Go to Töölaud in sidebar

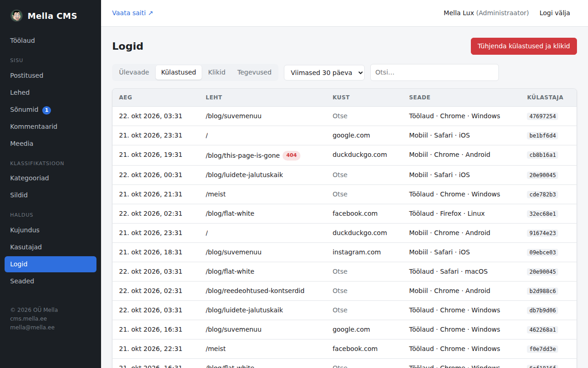point(51,40)
